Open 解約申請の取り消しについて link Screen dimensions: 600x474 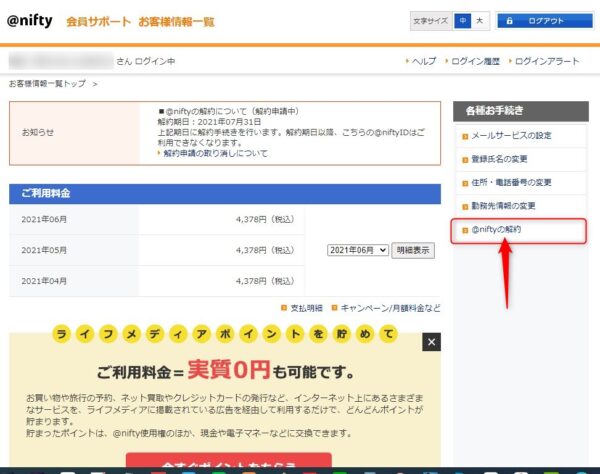pos(215,154)
